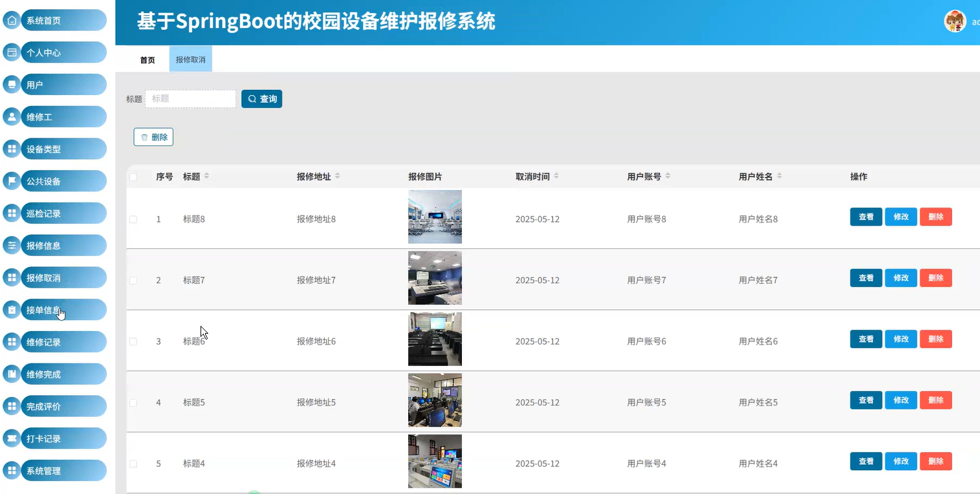Open 设备类型 menu item
The image size is (980, 494).
pyautogui.click(x=63, y=149)
